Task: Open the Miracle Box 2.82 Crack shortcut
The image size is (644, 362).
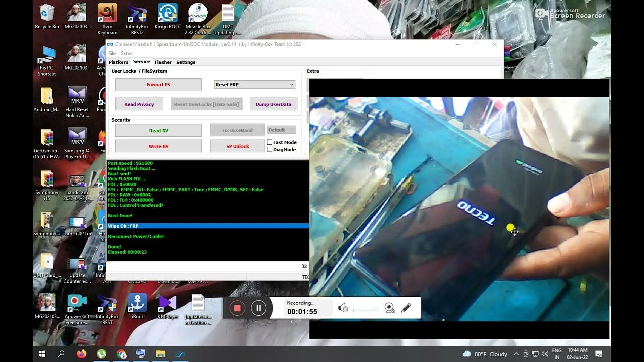Action: tap(198, 19)
